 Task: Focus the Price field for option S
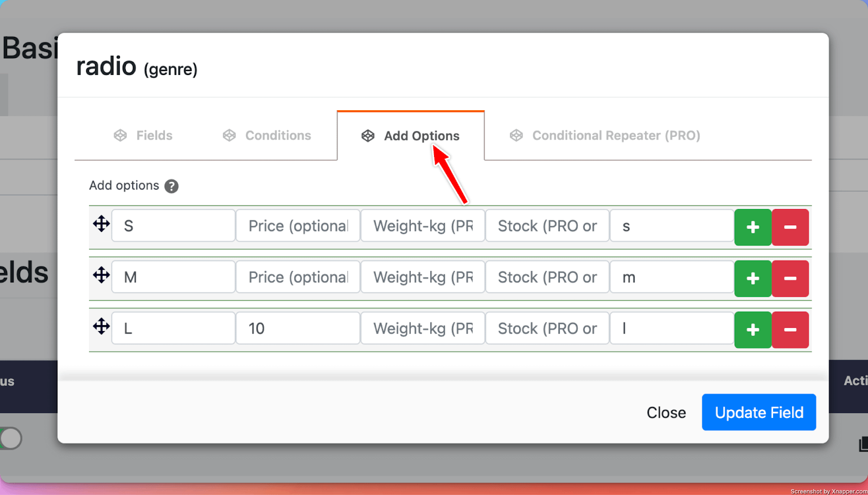(298, 226)
